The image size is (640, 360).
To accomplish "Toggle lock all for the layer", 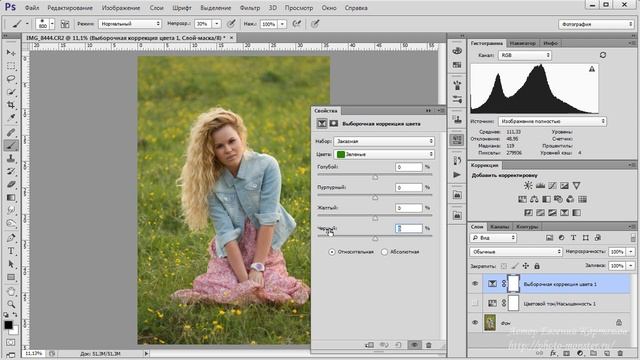I will [x=537, y=266].
